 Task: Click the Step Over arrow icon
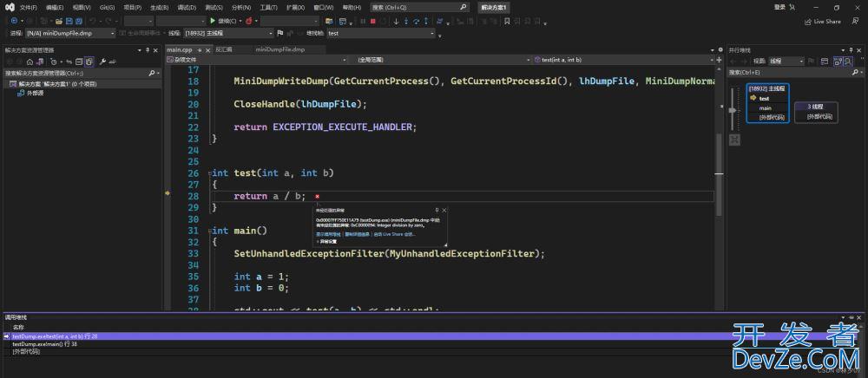[417, 21]
